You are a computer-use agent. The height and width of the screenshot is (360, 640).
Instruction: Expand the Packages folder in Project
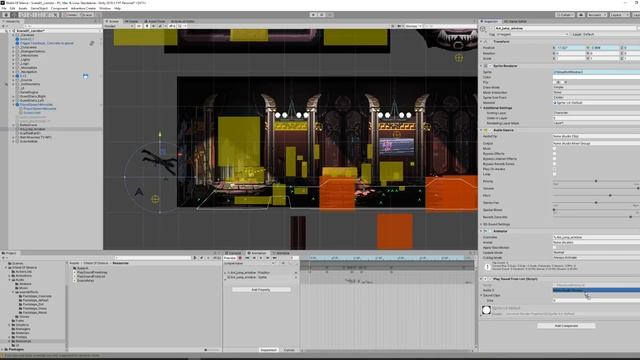[2, 349]
